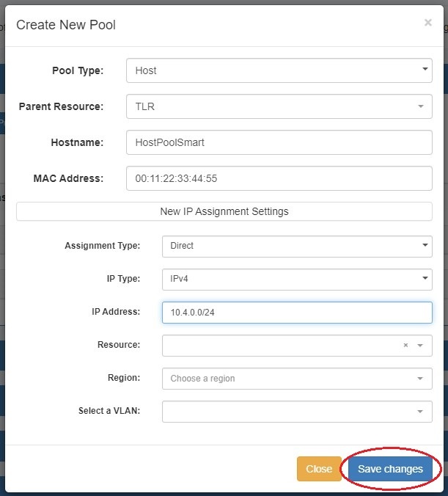This screenshot has width=448, height=496.
Task: Open the Pool Type dropdown
Action: (279, 70)
